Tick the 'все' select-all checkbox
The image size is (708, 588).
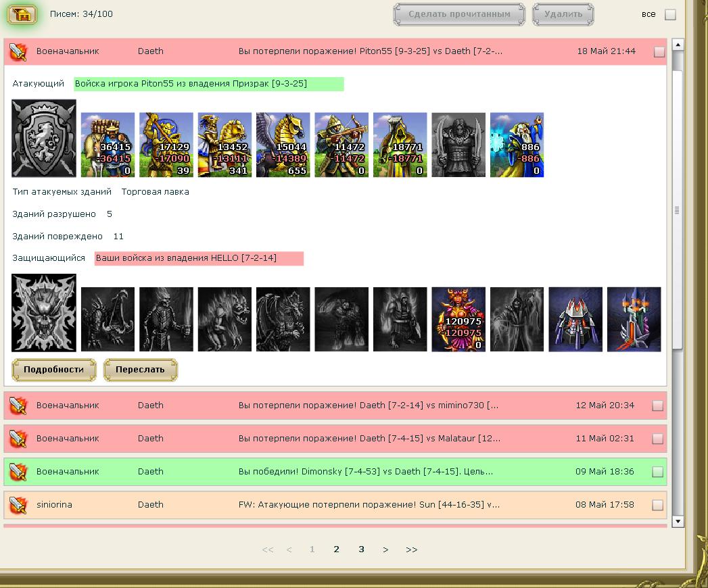[x=671, y=14]
